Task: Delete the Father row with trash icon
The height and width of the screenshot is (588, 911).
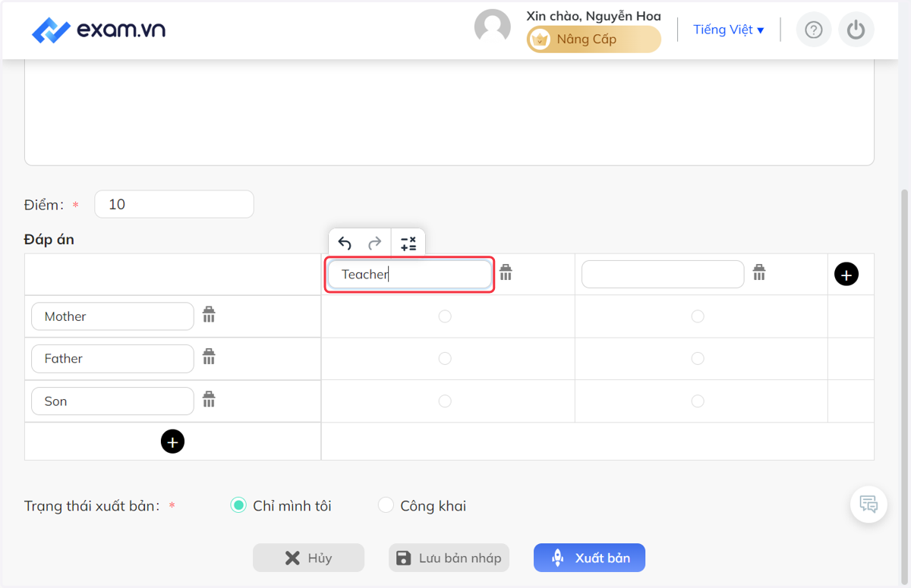Action: [209, 357]
